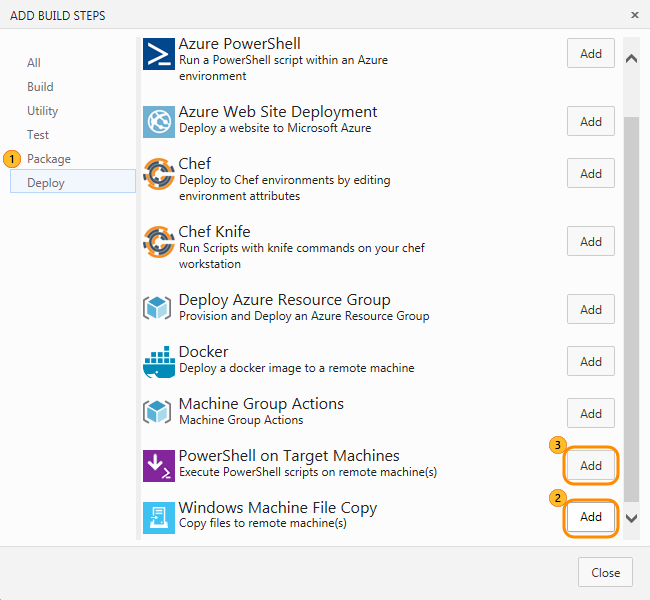Screen dimensions: 650x600
Task: Click the PowerShell on Target Machines icon
Action: tap(159, 466)
